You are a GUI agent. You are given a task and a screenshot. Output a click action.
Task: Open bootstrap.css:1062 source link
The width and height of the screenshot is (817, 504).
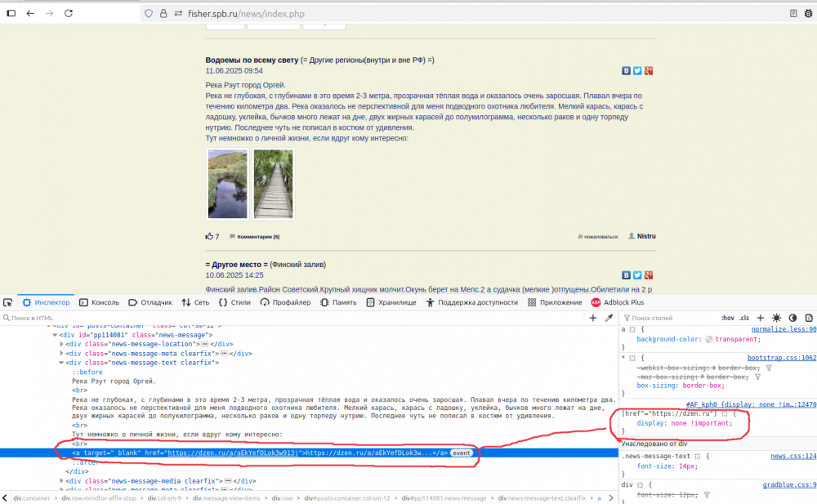782,358
